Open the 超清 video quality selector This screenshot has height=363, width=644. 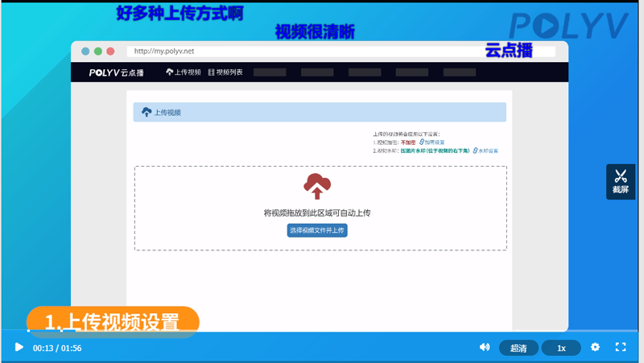click(x=518, y=348)
